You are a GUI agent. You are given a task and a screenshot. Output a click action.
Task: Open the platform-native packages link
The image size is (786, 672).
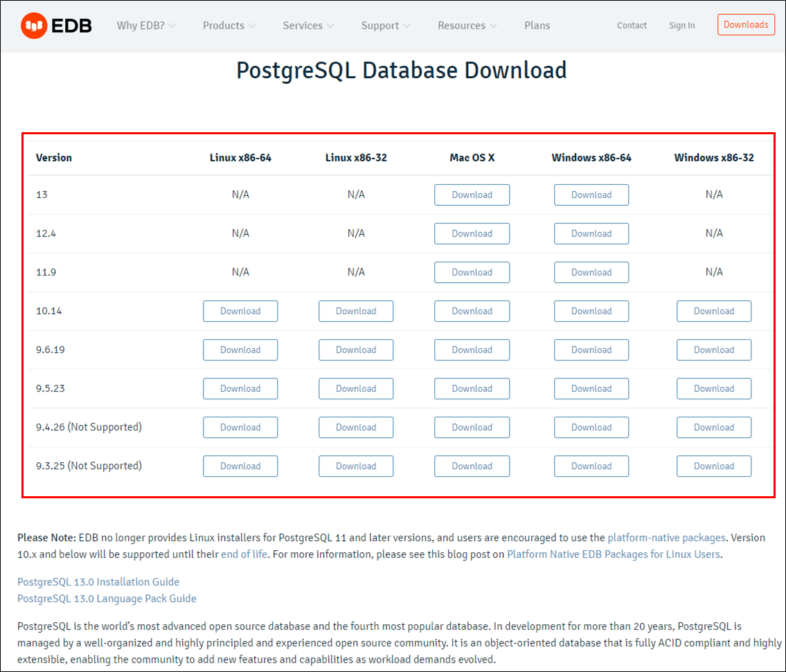click(x=666, y=538)
